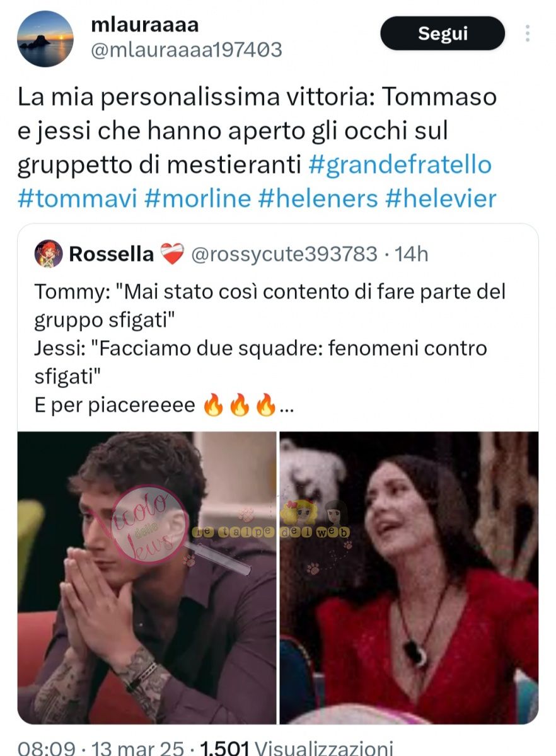The height and width of the screenshot is (756, 556).
Task: Follow the account with the Segui button
Action: pos(443,33)
